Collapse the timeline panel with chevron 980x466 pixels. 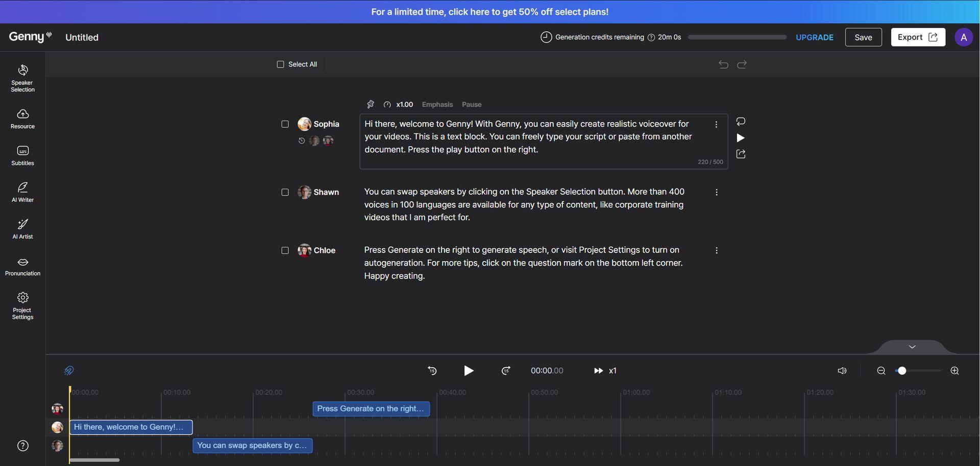click(912, 347)
